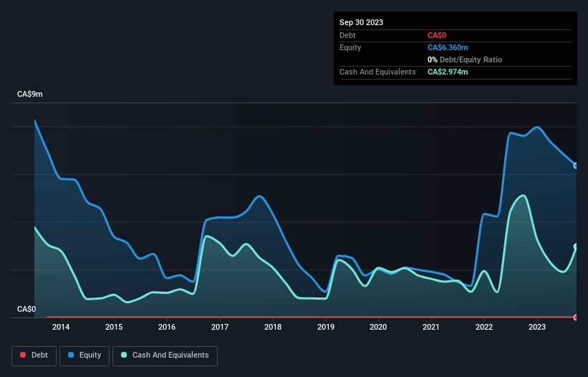Click the 2022 x-axis label
This screenshot has height=377, width=588.
tap(484, 327)
